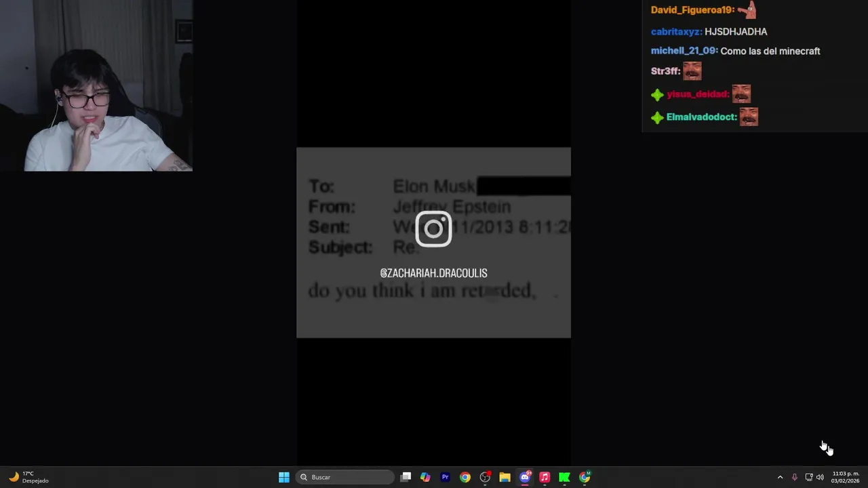The image size is (868, 488).
Task: Click the Buscar search box in taskbar
Action: [x=345, y=477]
